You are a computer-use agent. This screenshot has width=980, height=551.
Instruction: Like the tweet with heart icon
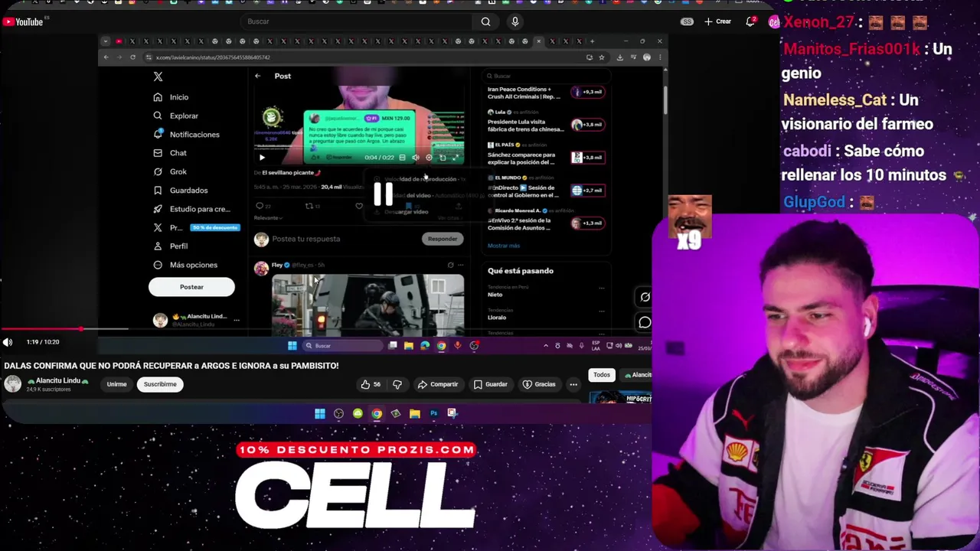pyautogui.click(x=359, y=206)
